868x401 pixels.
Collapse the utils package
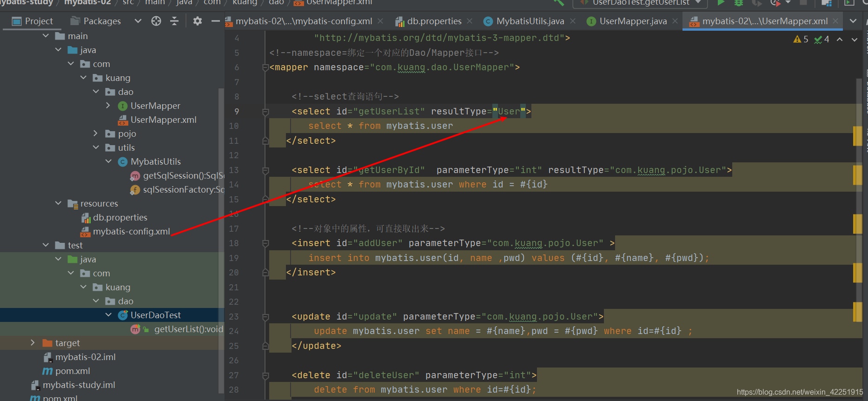tap(96, 147)
